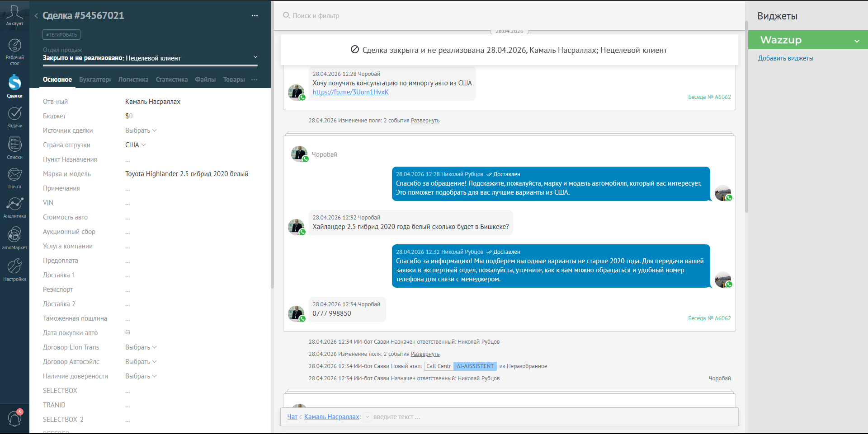Image resolution: width=868 pixels, height=434 pixels.
Task: Click the Чат link in message bar
Action: point(292,417)
